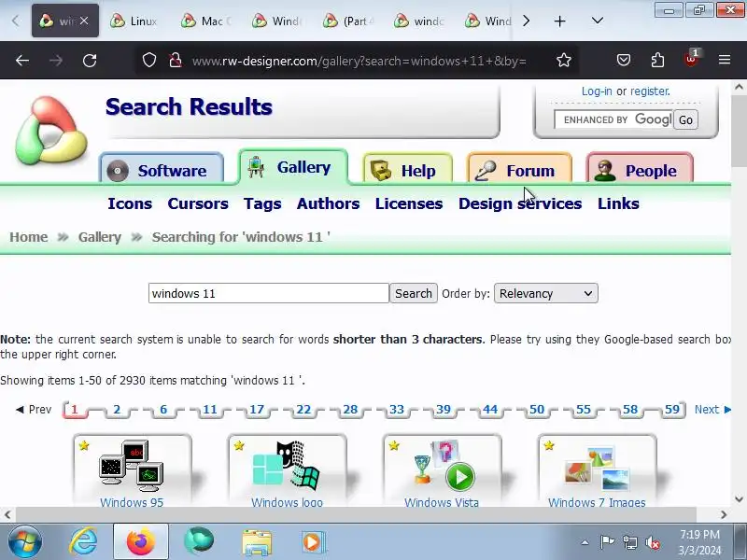Go to Next results page
Viewport: 747px width, 560px height.
tap(712, 410)
